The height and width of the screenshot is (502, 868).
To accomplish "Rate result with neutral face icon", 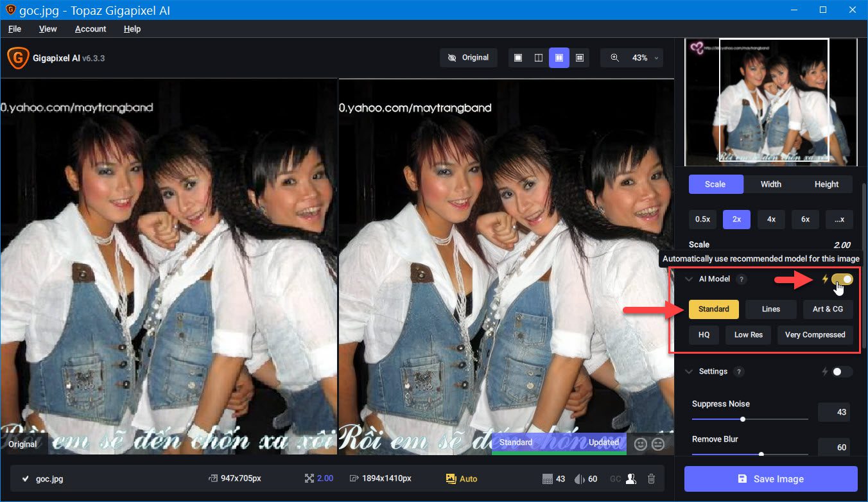I will tap(658, 444).
